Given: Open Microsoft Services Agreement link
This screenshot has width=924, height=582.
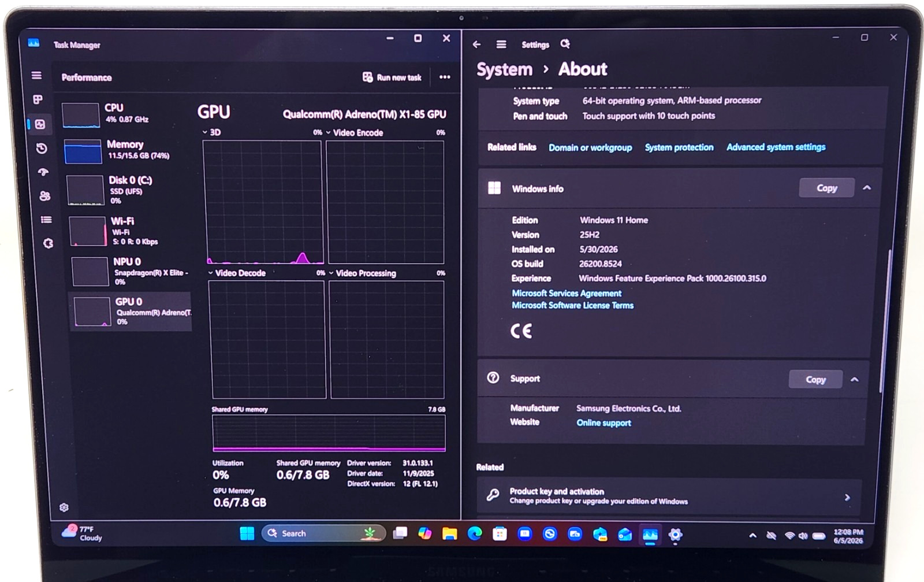Looking at the screenshot, I should (567, 294).
